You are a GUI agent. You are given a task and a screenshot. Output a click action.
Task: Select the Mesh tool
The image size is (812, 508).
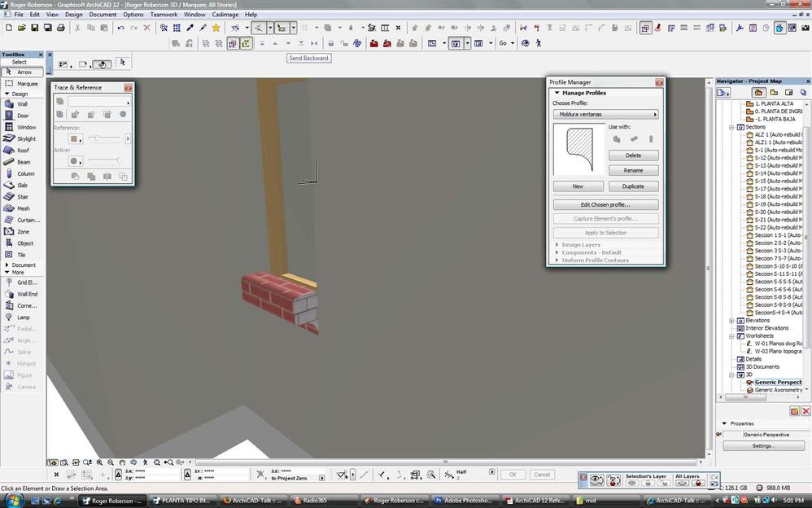[x=23, y=208]
